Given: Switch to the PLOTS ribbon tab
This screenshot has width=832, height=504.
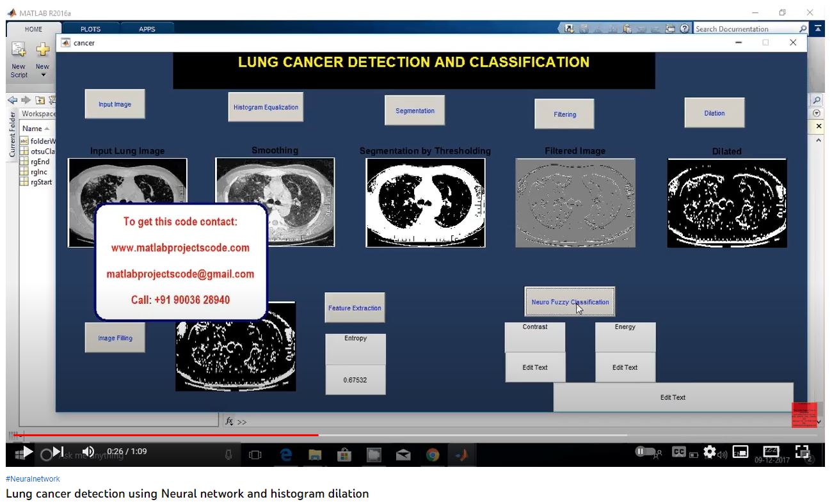Looking at the screenshot, I should [90, 29].
